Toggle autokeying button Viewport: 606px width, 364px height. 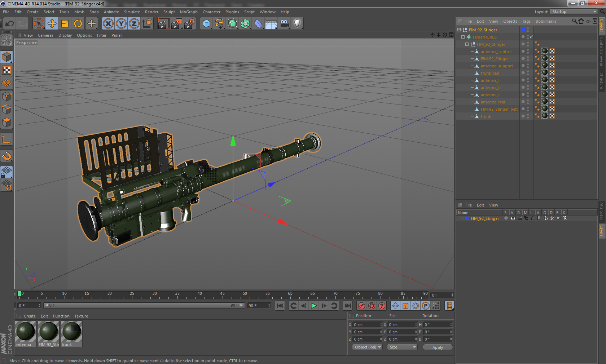click(372, 306)
